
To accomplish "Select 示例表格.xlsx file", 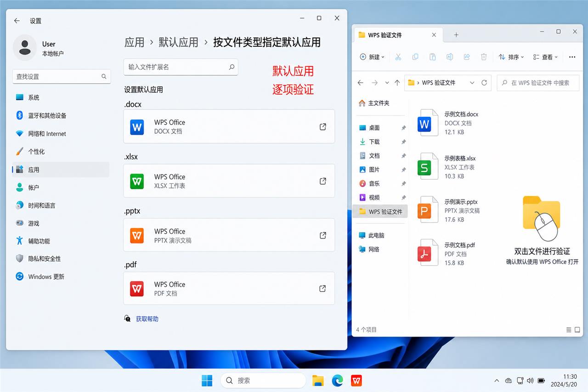I will pyautogui.click(x=447, y=167).
